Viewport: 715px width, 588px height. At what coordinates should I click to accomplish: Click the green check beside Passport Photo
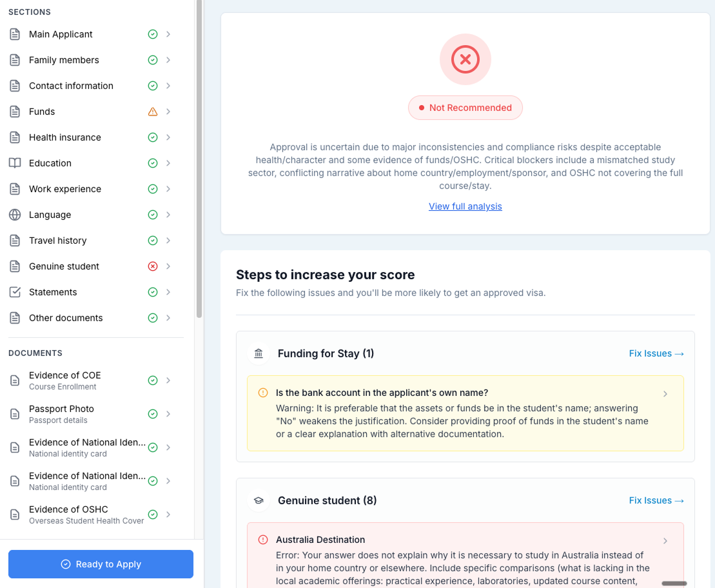point(153,414)
